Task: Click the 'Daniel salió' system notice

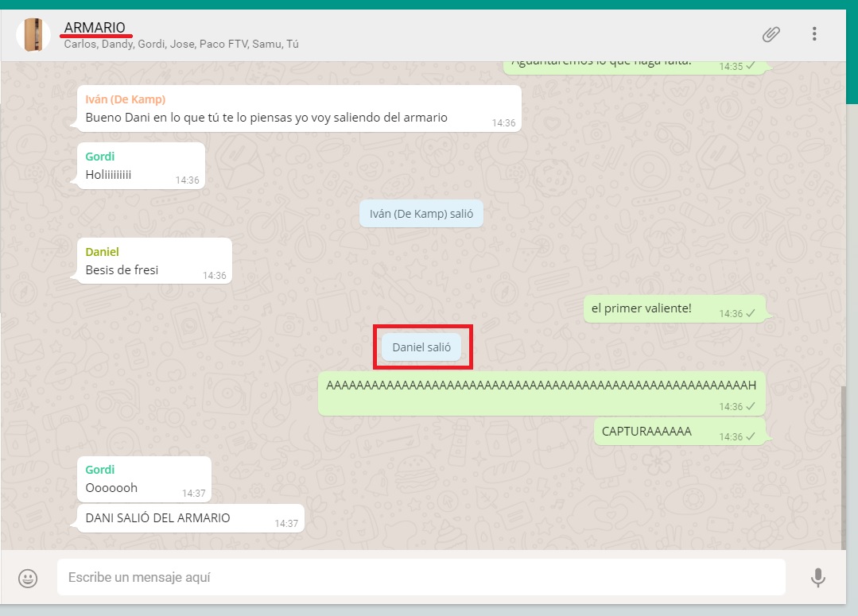Action: click(421, 347)
